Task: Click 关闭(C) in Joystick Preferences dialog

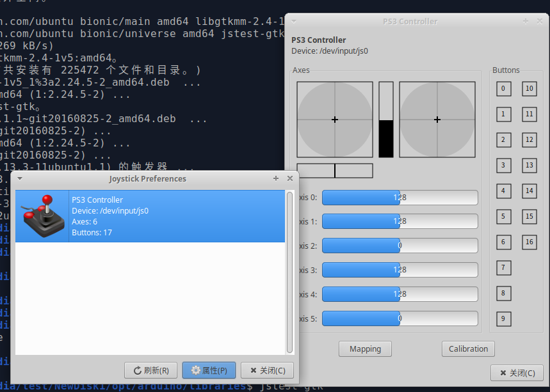Action: (x=267, y=370)
